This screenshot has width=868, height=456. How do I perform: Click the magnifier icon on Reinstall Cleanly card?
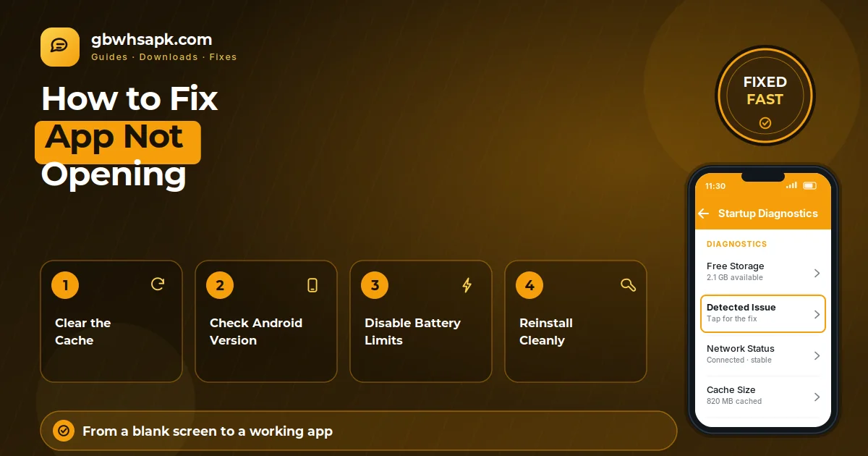click(629, 284)
